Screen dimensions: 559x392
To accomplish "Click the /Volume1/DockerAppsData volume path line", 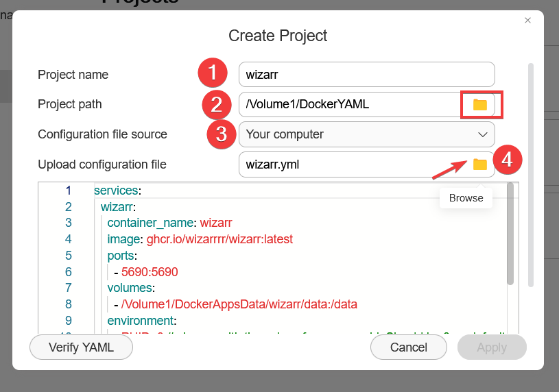I will tap(239, 304).
